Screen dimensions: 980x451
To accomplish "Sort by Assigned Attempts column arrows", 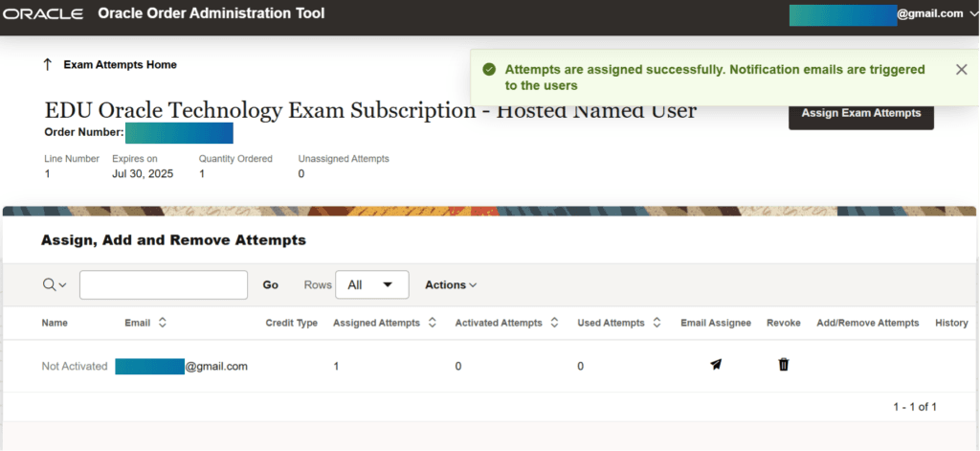I will tap(433, 323).
